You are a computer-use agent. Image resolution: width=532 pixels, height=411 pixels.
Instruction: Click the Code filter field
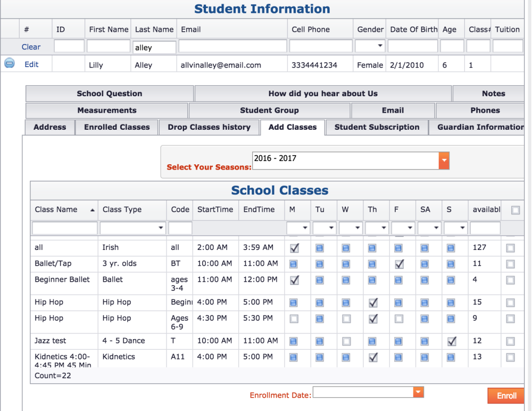pyautogui.click(x=180, y=228)
